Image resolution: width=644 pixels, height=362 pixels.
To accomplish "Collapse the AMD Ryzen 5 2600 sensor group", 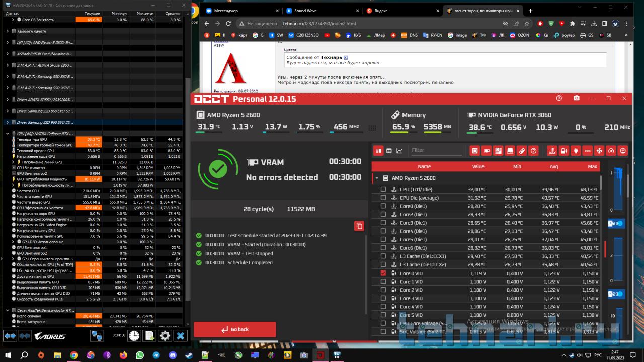I will pos(376,178).
